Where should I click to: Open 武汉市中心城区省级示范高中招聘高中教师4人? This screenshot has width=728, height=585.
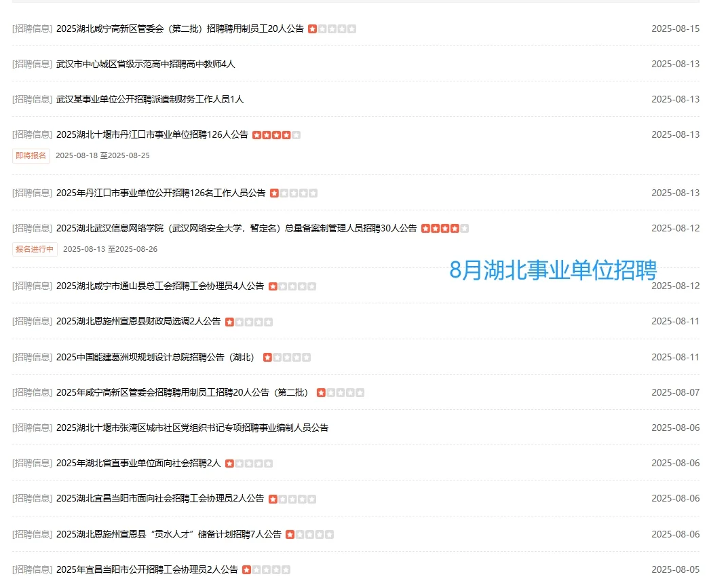[145, 64]
